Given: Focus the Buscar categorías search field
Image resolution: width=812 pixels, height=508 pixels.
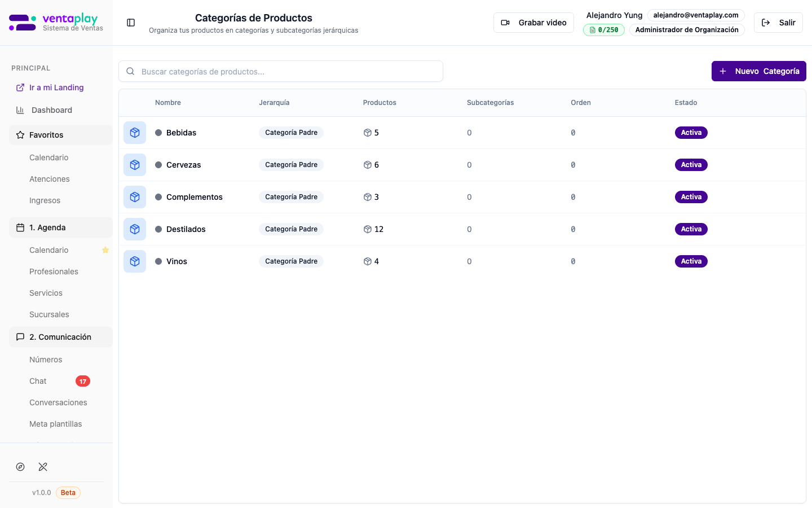Looking at the screenshot, I should pyautogui.click(x=281, y=72).
